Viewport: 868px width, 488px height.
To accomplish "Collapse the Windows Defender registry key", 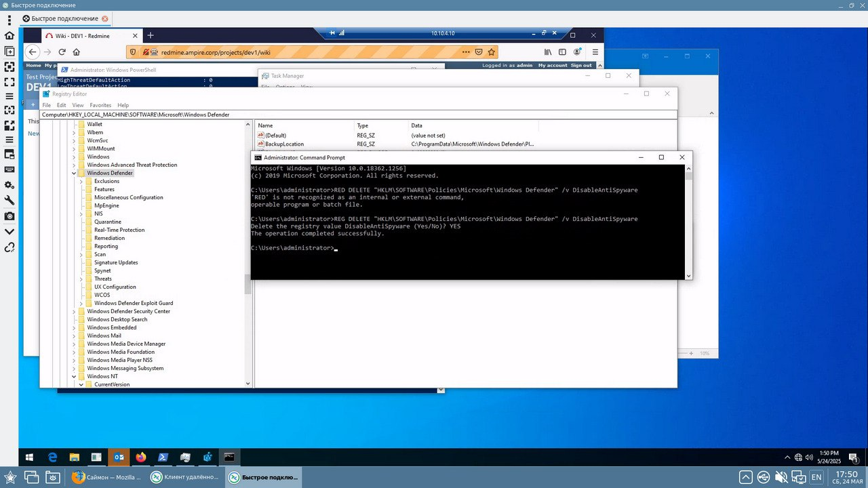I will (73, 173).
